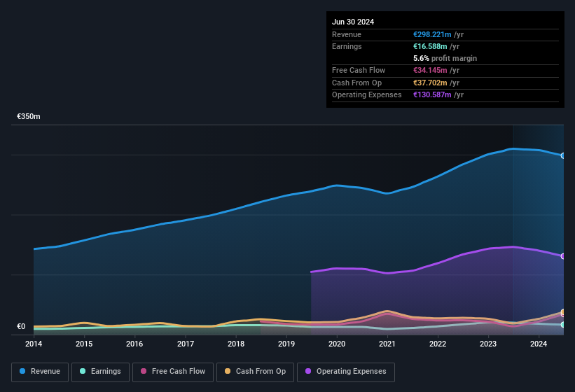The height and width of the screenshot is (392, 575).
Task: Click the Jun 30 2024 tooltip date
Action: pyautogui.click(x=353, y=22)
